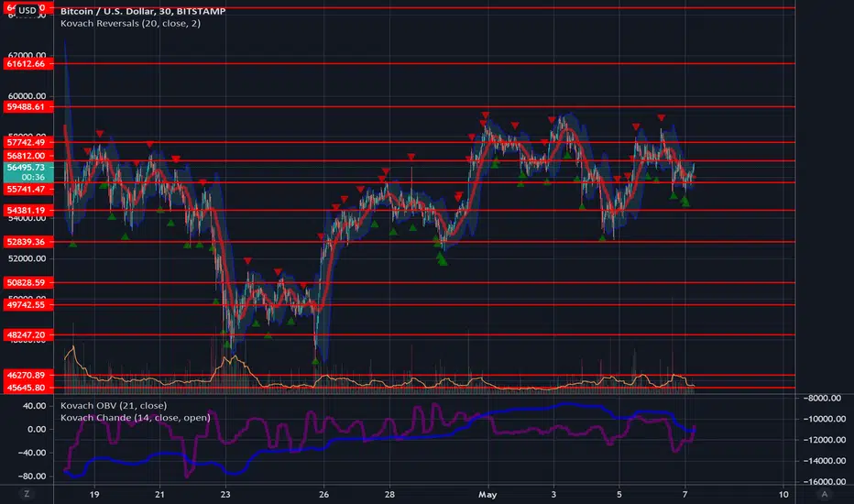
Task: Click the date label 10 on time axis
Action: [x=783, y=495]
